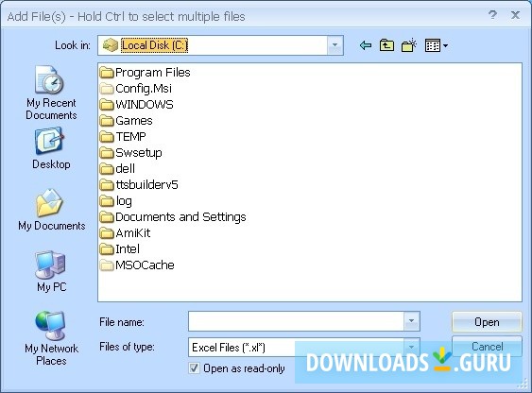Create a new folder
The image size is (532, 393).
(x=408, y=45)
